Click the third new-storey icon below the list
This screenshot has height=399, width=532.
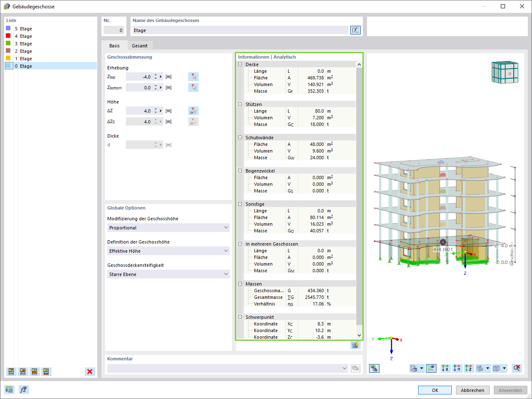click(34, 372)
